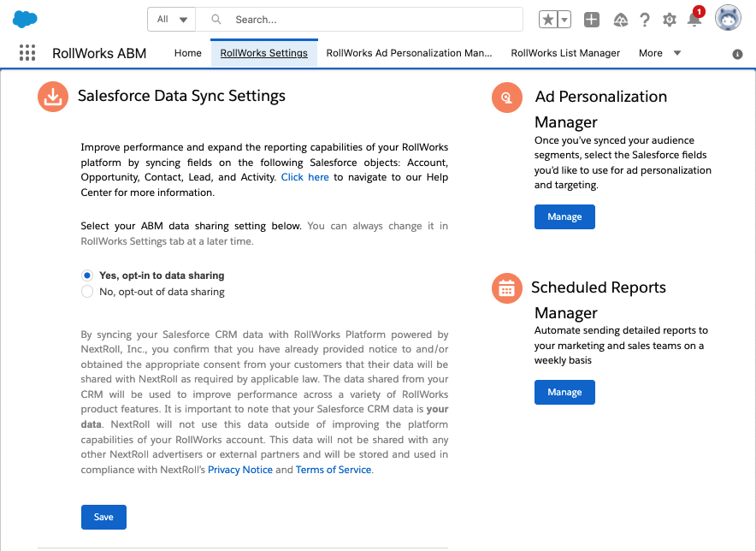Click the info icon in navigation bar
The image size is (756, 551).
[737, 54]
